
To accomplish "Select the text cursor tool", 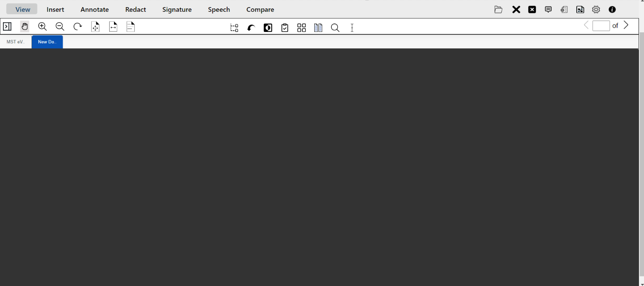I will point(352,28).
